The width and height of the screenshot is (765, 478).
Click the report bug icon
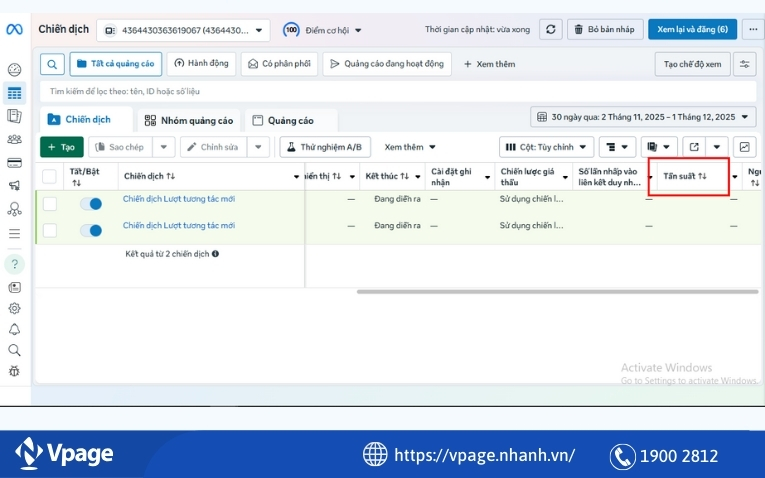click(x=14, y=371)
